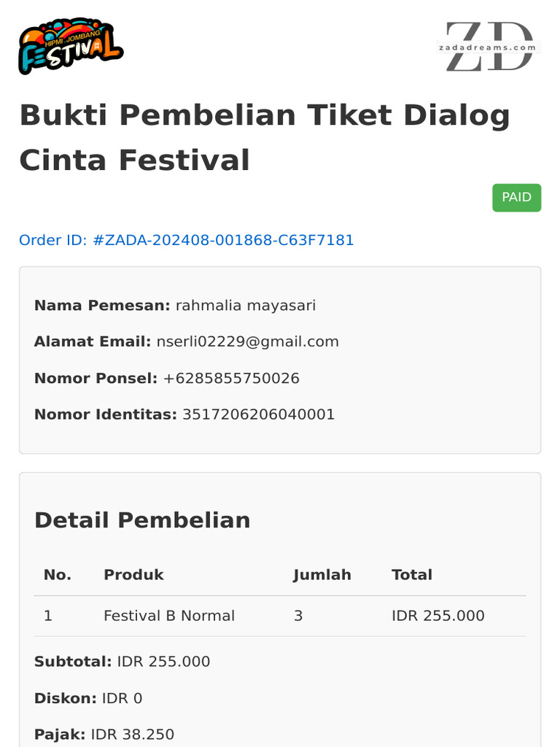Click the email address nserli02229@gmail.com
Screen dimensions: 560x747
247,341
